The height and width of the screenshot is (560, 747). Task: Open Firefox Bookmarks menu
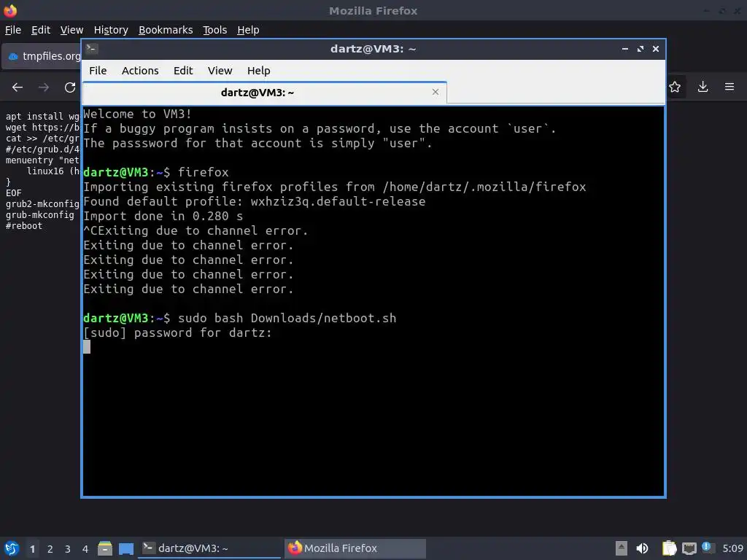click(166, 30)
